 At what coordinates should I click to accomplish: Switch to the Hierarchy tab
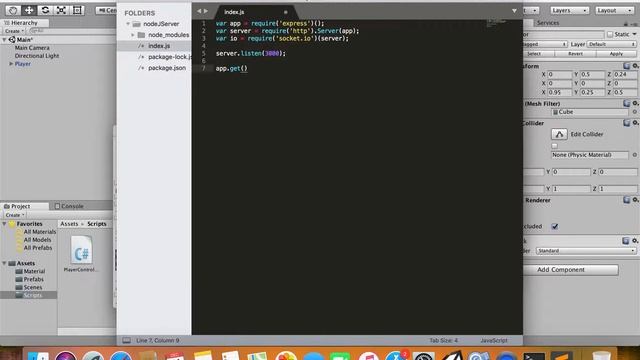[x=24, y=23]
